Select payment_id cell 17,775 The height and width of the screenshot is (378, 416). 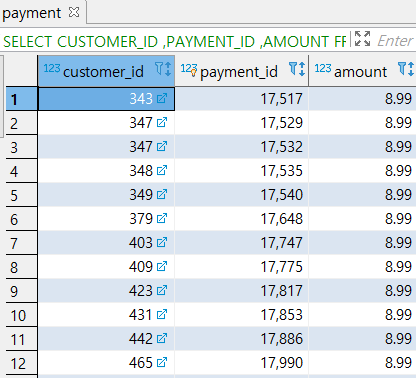[x=242, y=267]
